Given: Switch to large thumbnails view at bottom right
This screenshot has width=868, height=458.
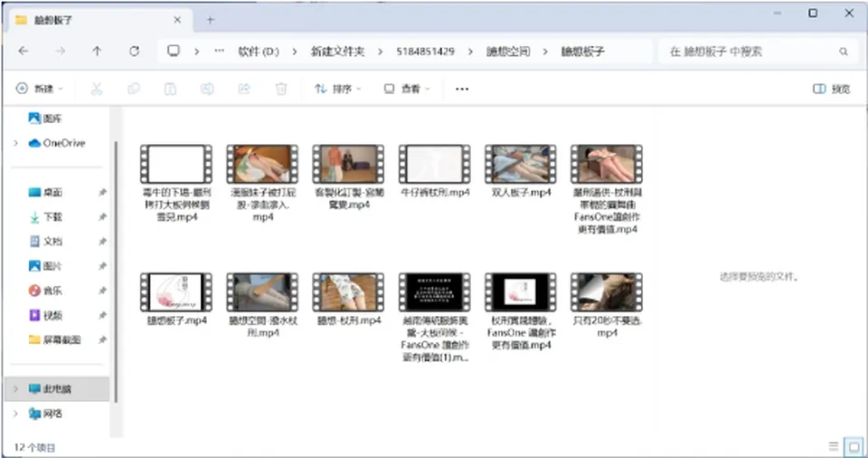Looking at the screenshot, I should 854,446.
